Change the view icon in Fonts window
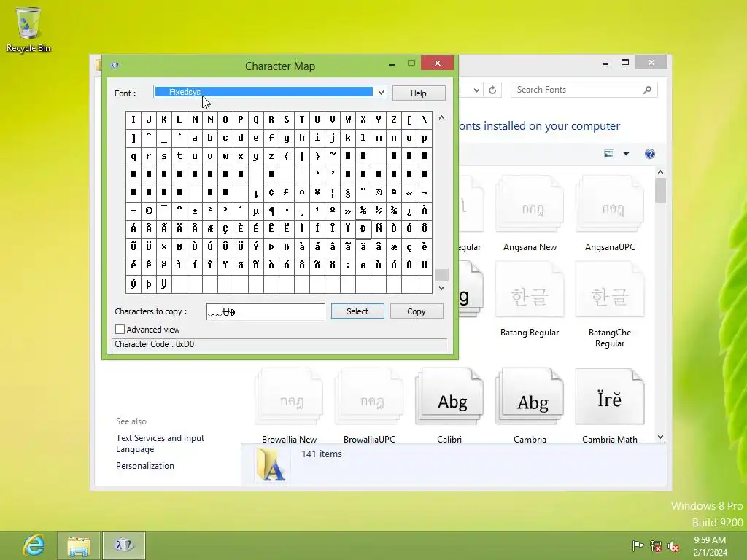The image size is (747, 560). click(x=609, y=154)
